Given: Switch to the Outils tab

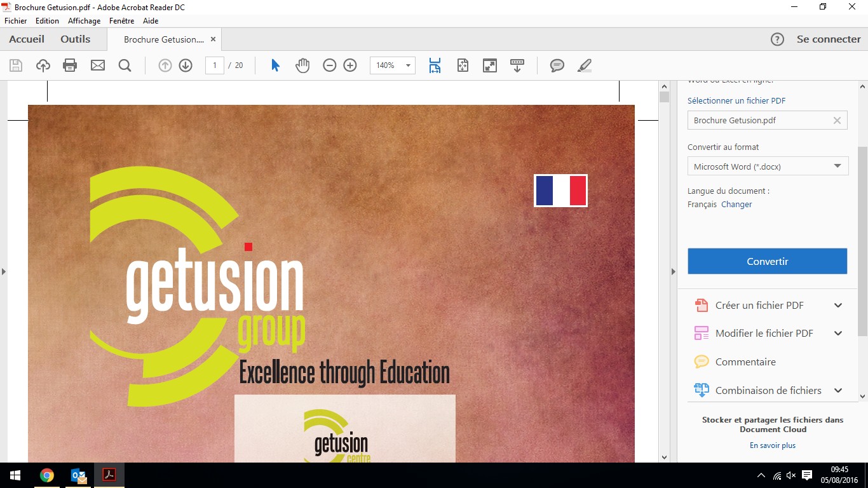Looking at the screenshot, I should (x=75, y=39).
